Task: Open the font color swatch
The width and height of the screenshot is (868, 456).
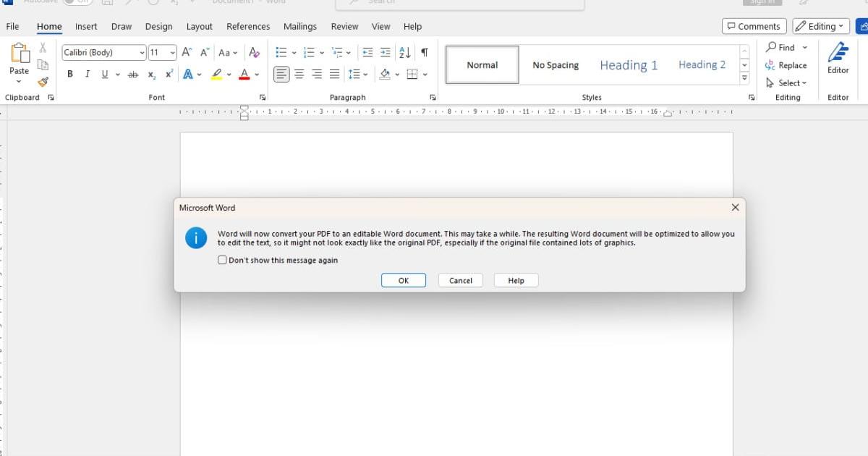Action: pos(245,74)
